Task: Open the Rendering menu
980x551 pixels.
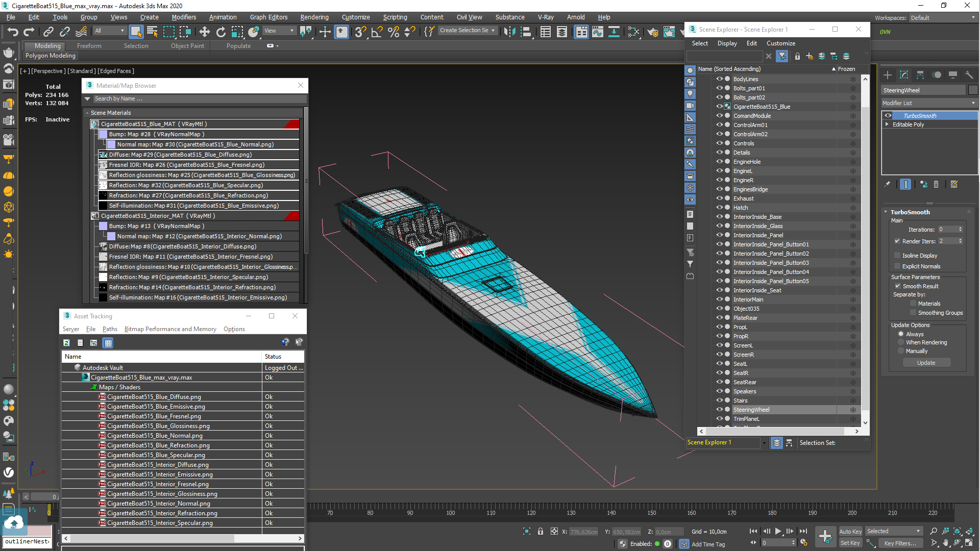Action: coord(314,17)
